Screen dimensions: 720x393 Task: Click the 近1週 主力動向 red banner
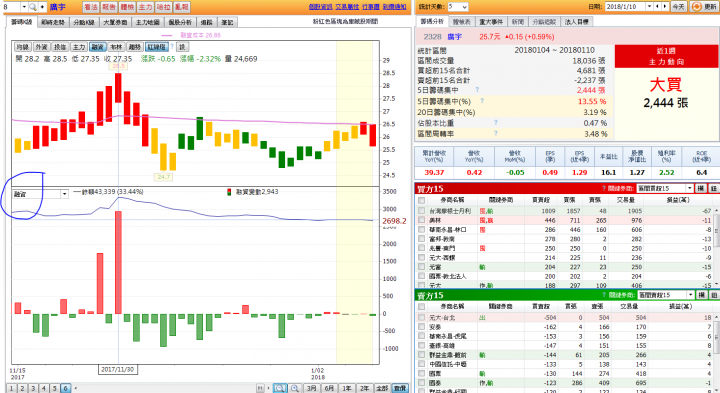point(666,56)
